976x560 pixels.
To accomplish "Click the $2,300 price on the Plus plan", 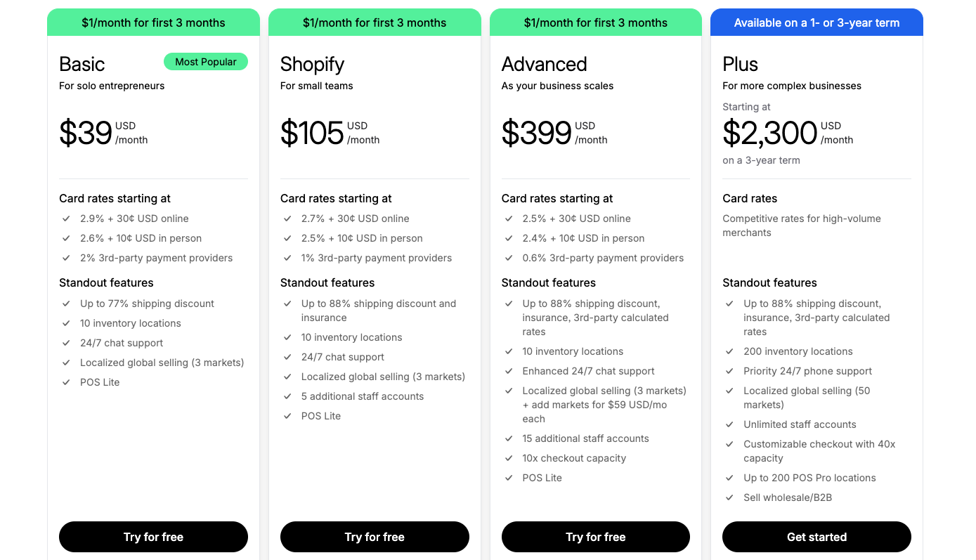I will [769, 134].
